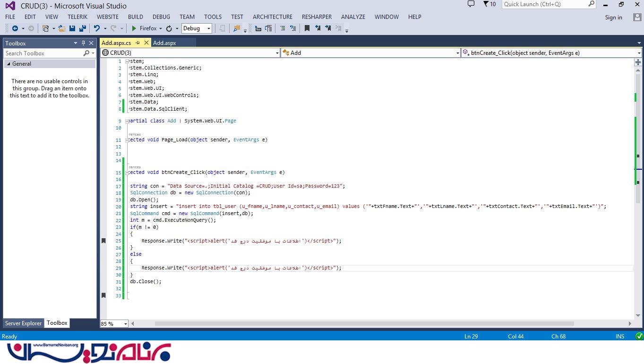Toggle bookmark using the toolbar bookmark icon
Viewport: 644px width, 364px height.
coord(307,28)
